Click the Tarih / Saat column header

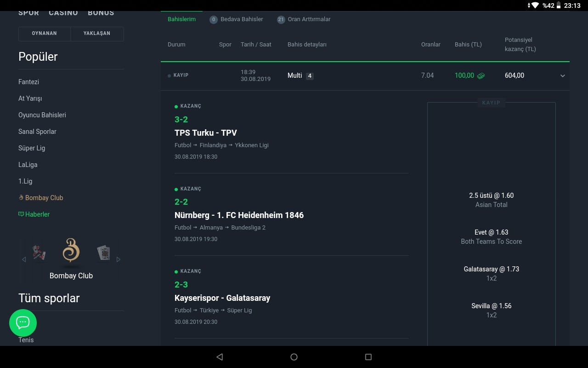tap(256, 45)
